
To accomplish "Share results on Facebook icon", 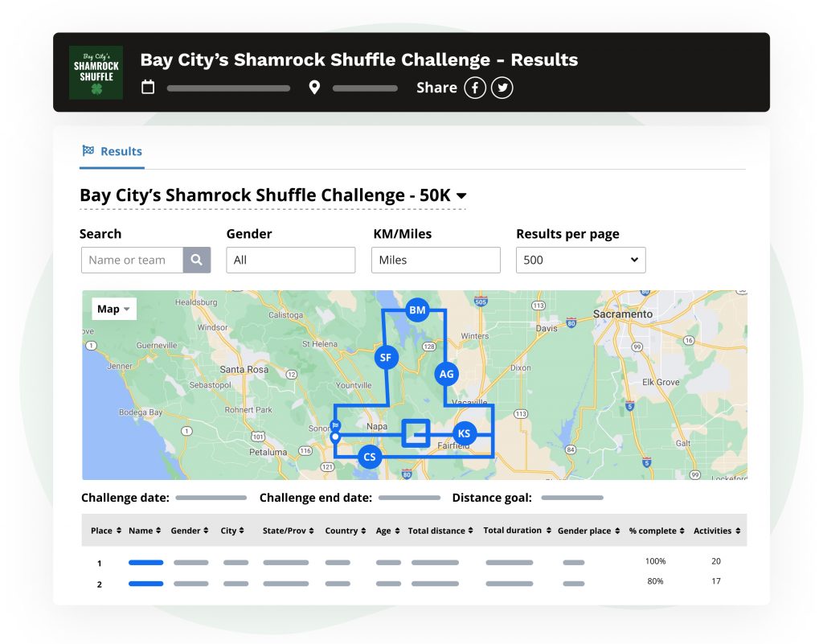I will pos(475,88).
